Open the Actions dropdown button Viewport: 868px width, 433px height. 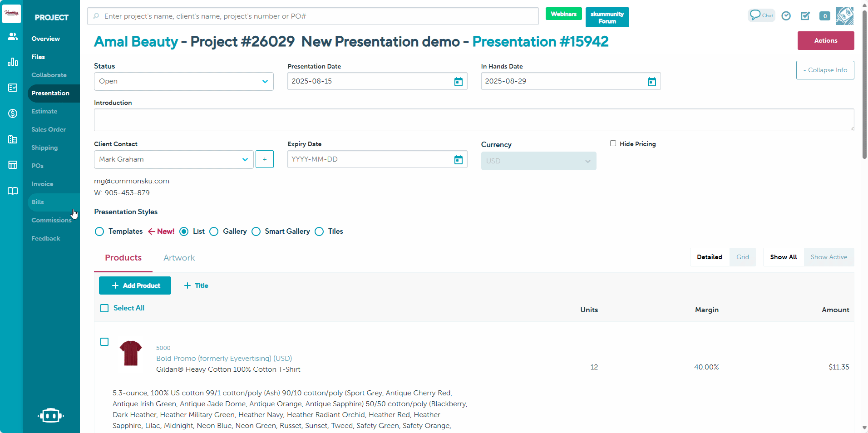tap(825, 40)
